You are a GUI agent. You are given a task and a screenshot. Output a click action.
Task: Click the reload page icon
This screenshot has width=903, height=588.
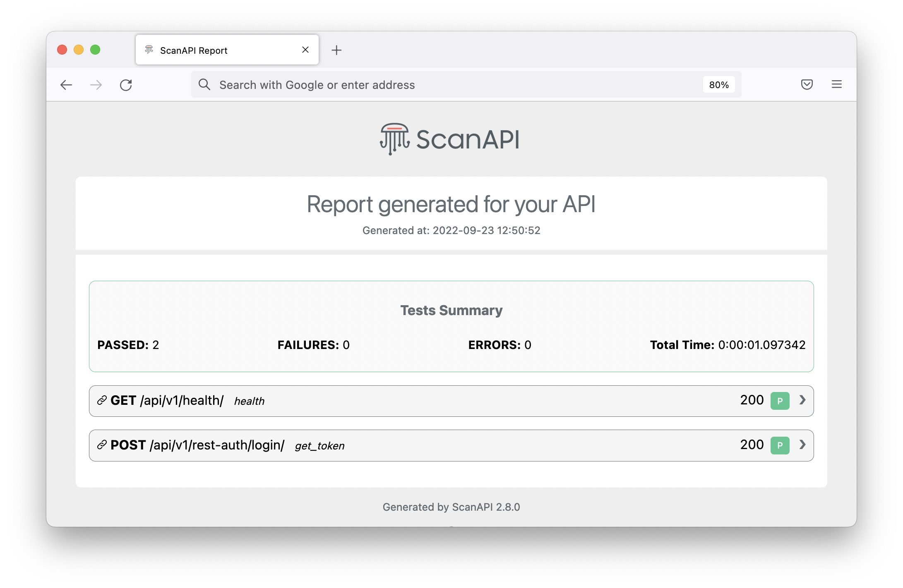[126, 85]
